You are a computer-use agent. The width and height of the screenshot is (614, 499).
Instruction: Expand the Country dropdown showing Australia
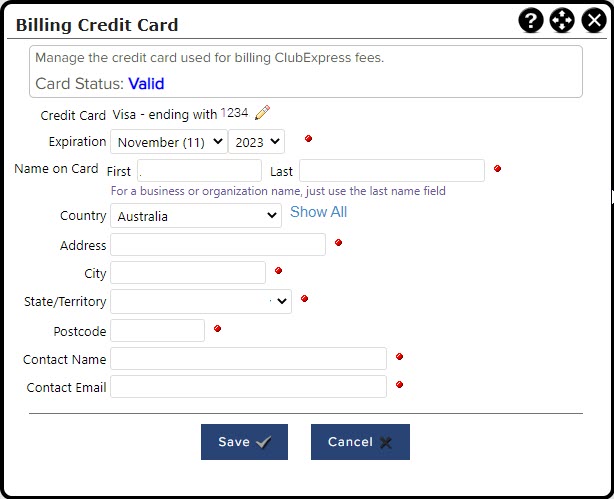coord(196,216)
